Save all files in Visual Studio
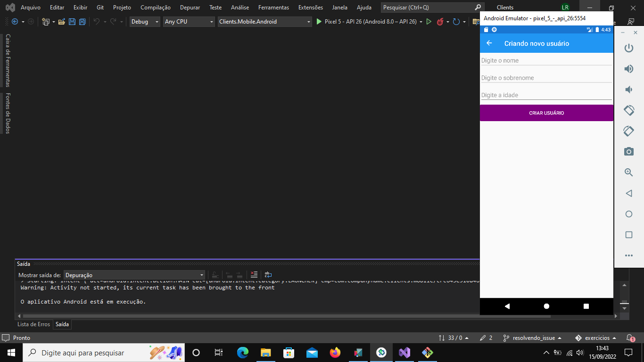 click(x=82, y=22)
